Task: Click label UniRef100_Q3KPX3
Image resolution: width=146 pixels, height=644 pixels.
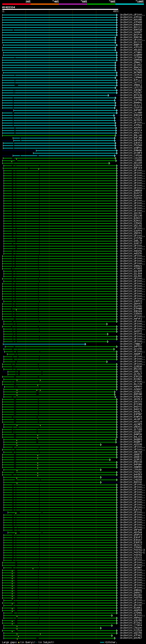Action: 131,301
